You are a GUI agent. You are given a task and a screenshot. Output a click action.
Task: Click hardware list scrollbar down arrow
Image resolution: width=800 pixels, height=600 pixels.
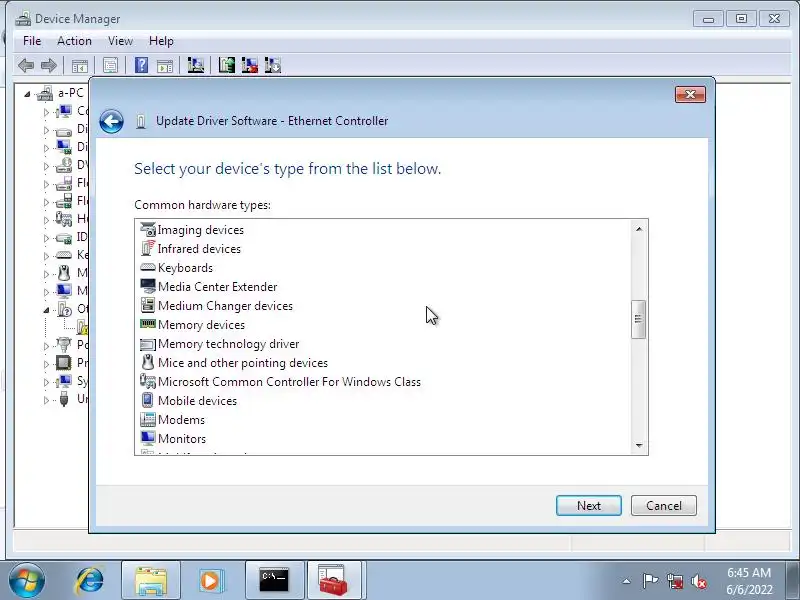tap(639, 445)
